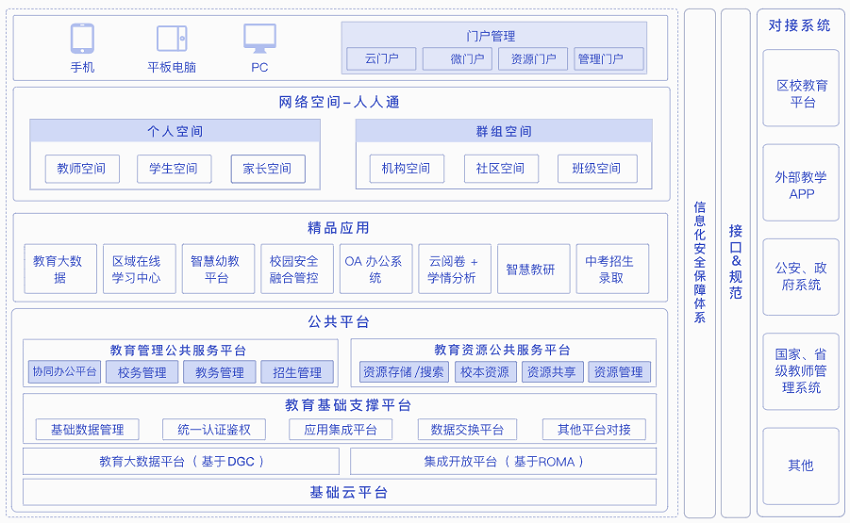Open the 教师空间 box

(x=82, y=169)
